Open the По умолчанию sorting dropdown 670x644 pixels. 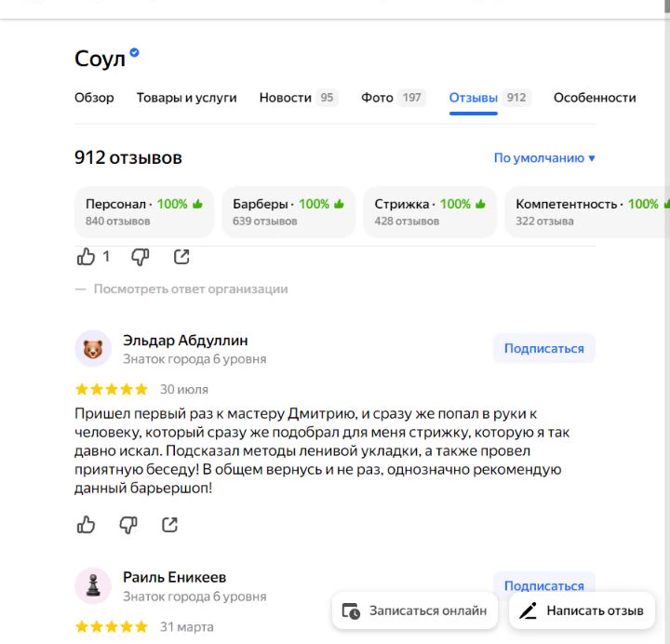544,158
